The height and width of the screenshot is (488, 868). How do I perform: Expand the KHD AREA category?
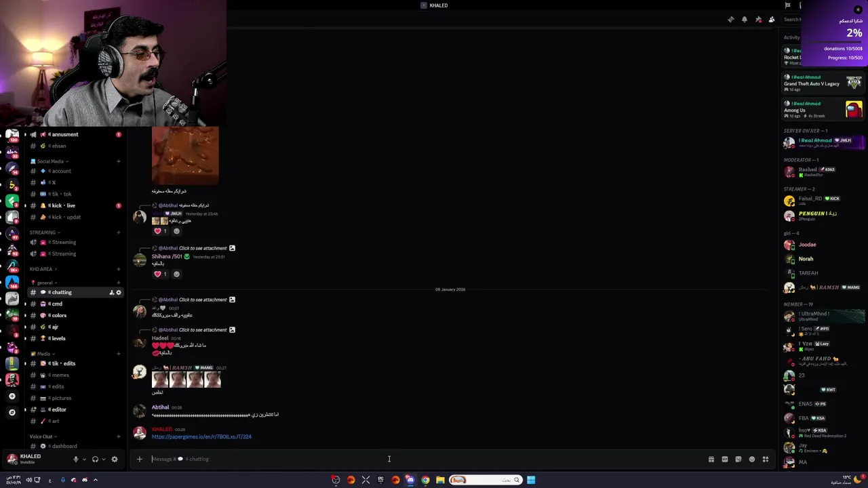43,269
